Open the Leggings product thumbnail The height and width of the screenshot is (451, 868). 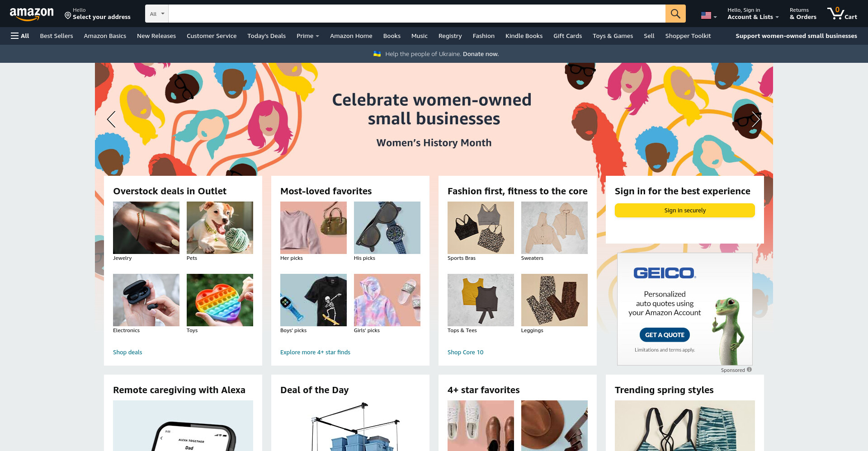click(x=554, y=300)
